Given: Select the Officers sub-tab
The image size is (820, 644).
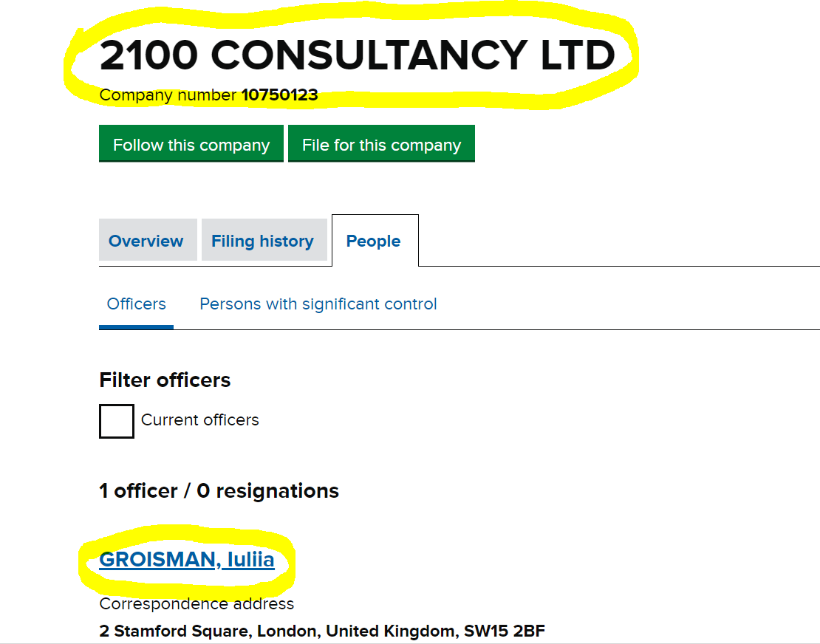Looking at the screenshot, I should pyautogui.click(x=137, y=304).
